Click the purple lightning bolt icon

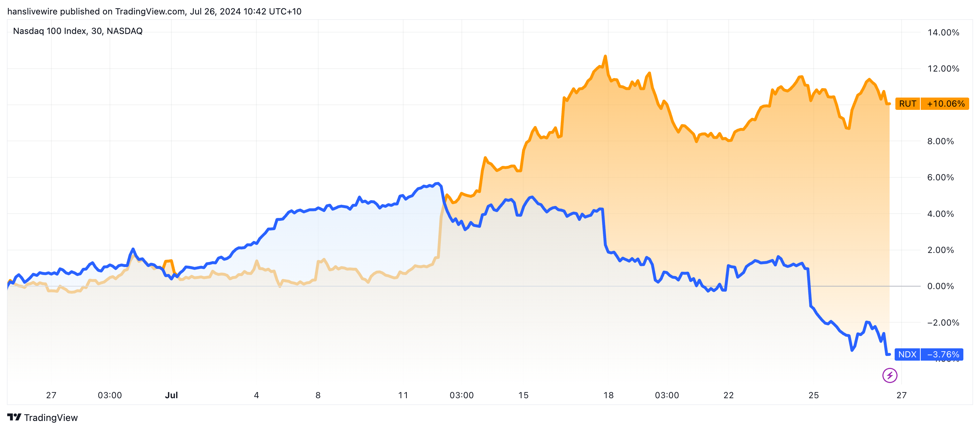[890, 376]
